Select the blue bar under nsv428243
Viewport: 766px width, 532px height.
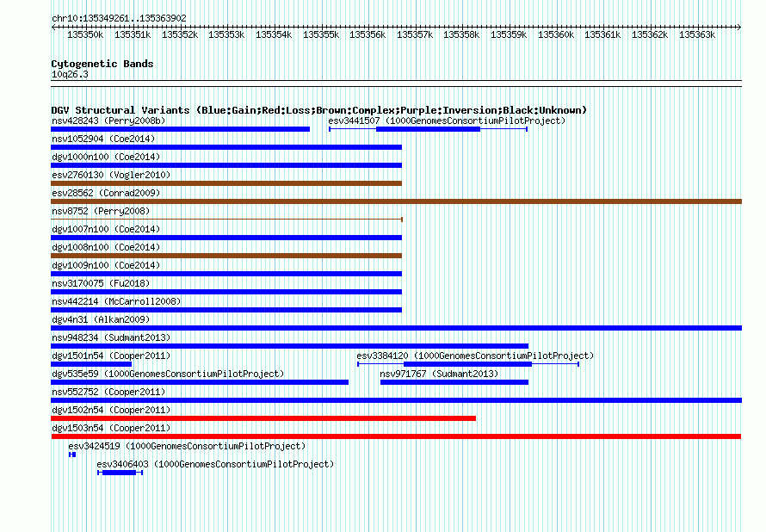click(180, 129)
